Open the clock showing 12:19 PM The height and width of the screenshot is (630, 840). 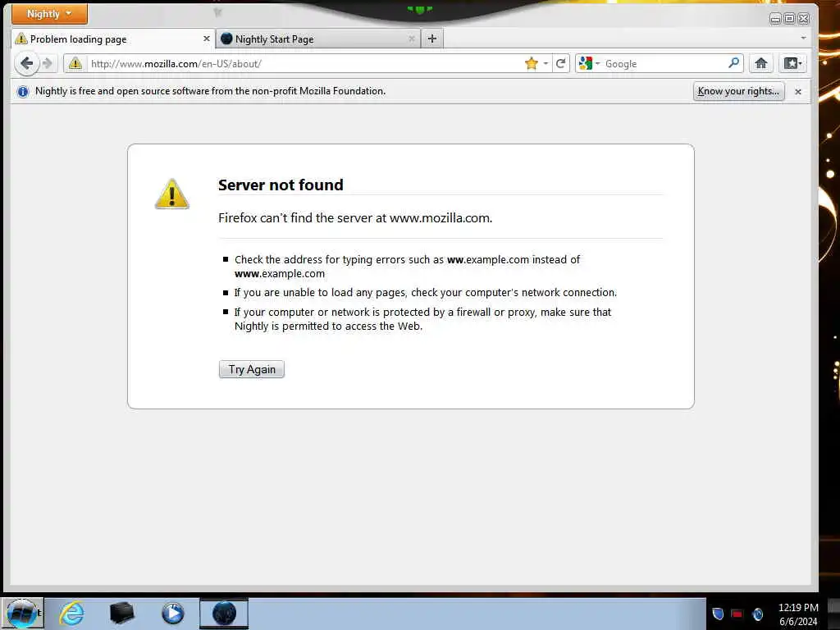(798, 614)
